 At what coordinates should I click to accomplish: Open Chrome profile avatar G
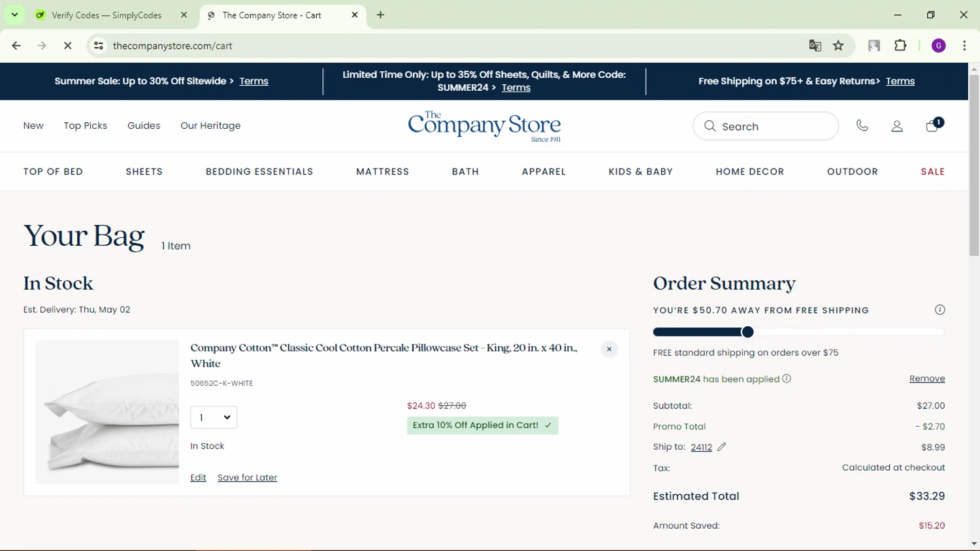click(x=939, y=46)
